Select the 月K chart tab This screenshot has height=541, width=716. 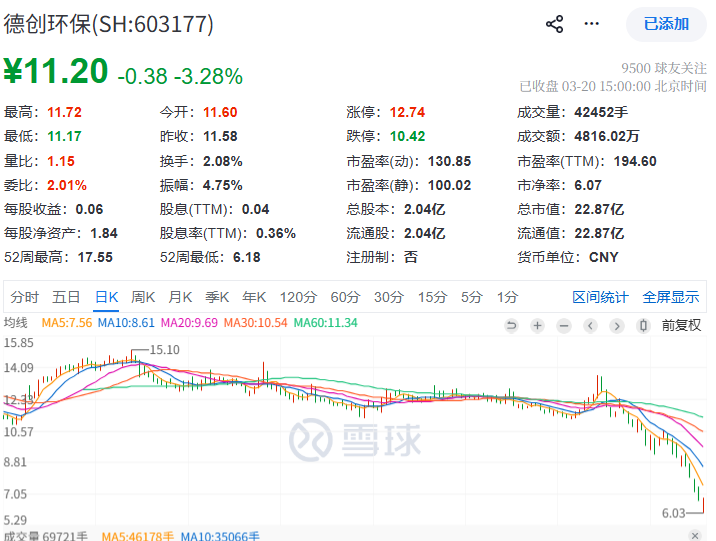(x=180, y=297)
